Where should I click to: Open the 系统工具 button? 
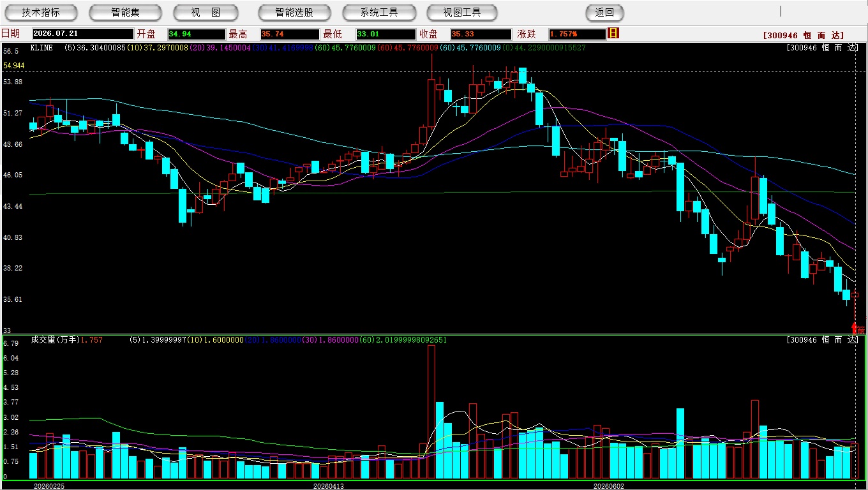(379, 12)
